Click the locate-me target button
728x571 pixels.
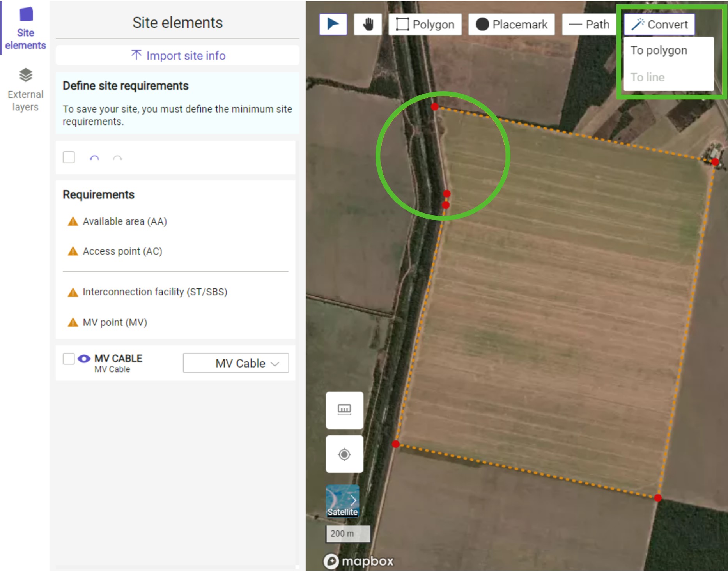tap(344, 454)
